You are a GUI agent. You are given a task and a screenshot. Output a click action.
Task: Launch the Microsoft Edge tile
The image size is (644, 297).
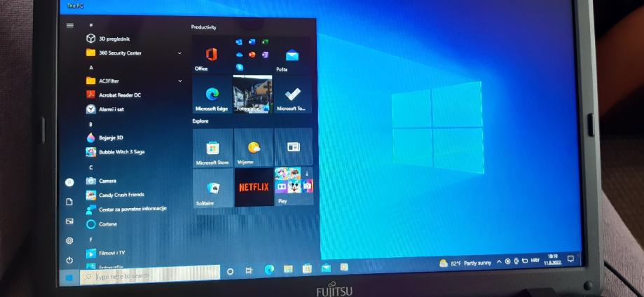pos(212,95)
